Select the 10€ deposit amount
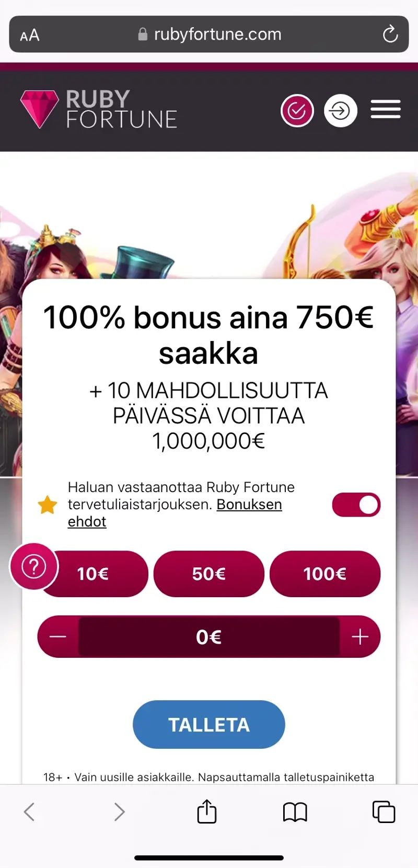Viewport: 418px width, 868px height. click(x=93, y=574)
